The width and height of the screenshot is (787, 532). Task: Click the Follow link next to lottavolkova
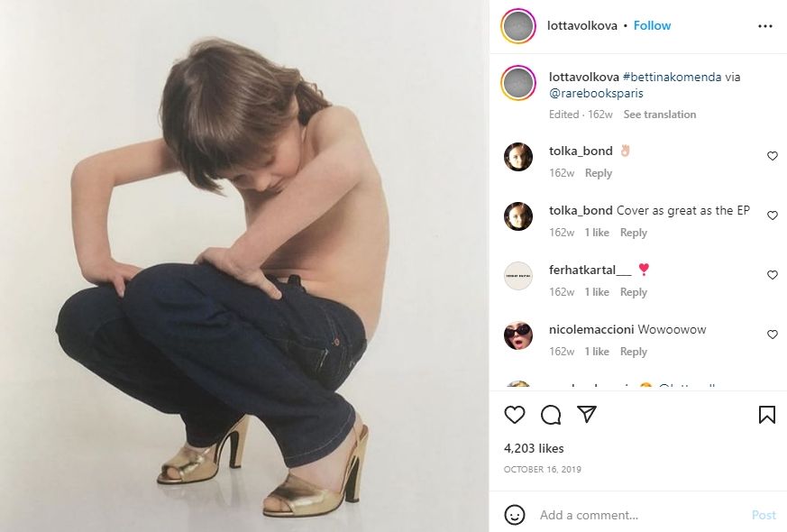coord(652,26)
